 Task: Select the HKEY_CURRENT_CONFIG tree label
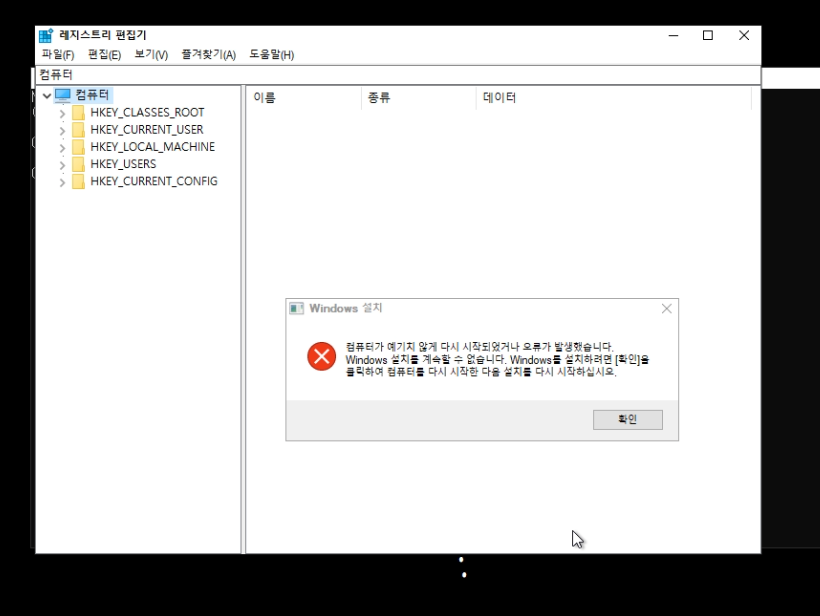[x=154, y=181]
